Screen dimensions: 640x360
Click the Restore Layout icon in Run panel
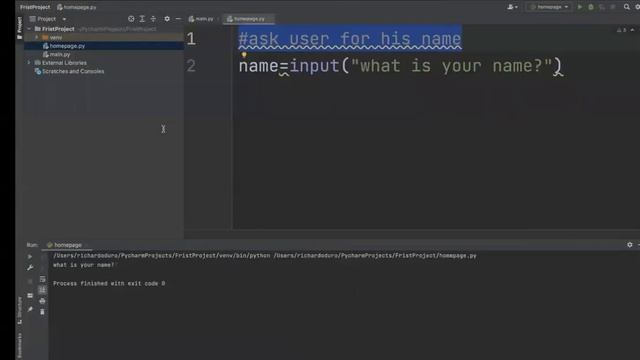(30, 295)
